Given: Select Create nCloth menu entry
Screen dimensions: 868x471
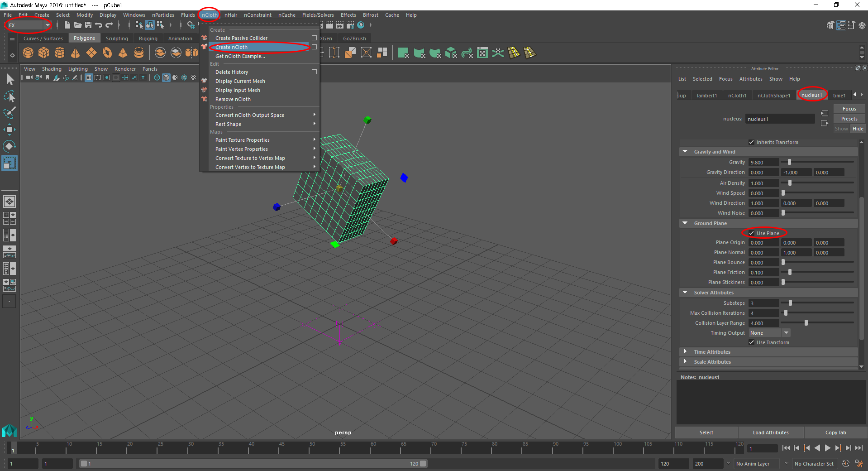Looking at the screenshot, I should 259,47.
